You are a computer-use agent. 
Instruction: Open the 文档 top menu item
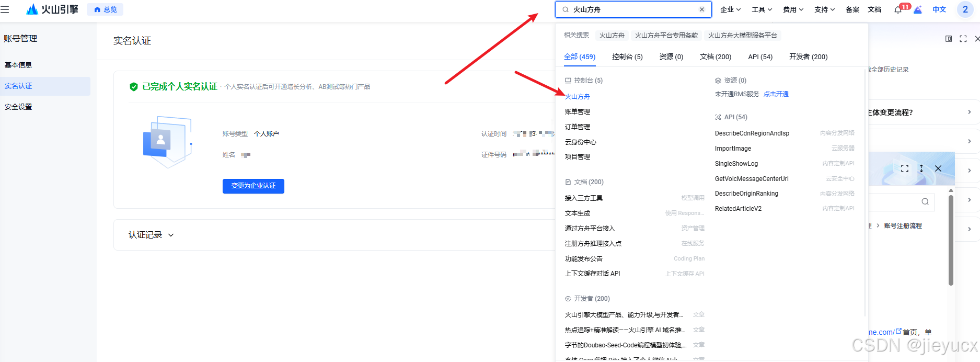[874, 9]
